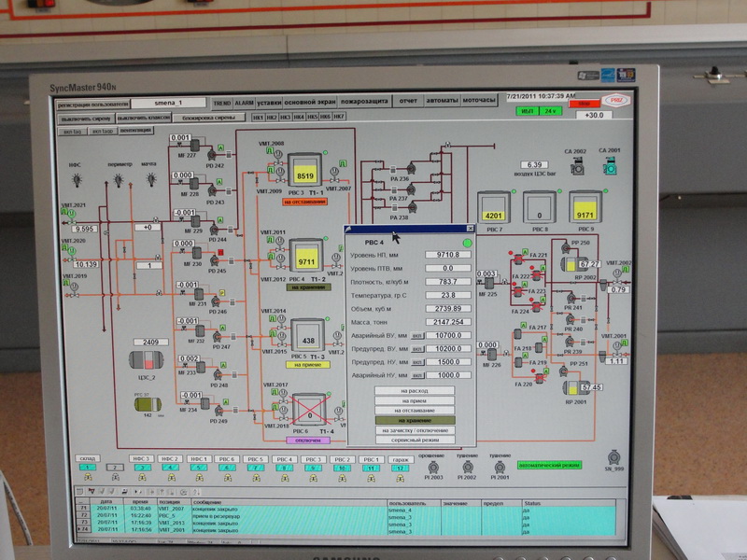Switch to the ALARM tab
The height and width of the screenshot is (560, 747).
tap(245, 103)
